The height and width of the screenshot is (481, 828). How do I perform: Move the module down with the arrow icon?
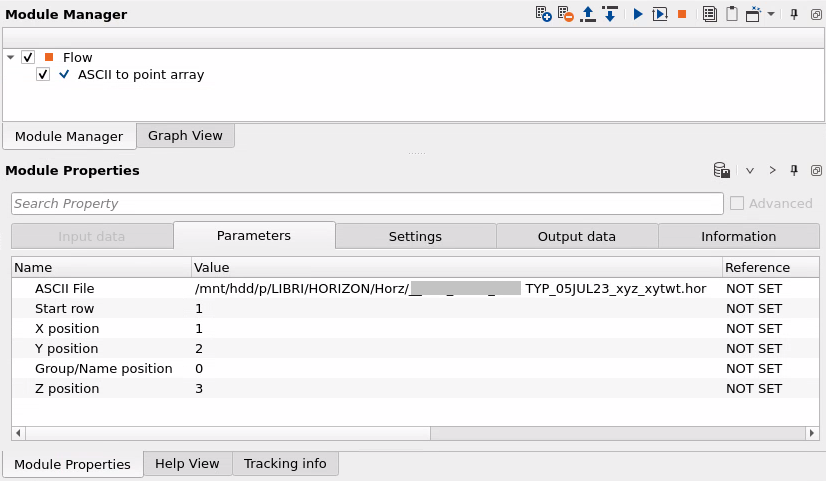pyautogui.click(x=609, y=14)
